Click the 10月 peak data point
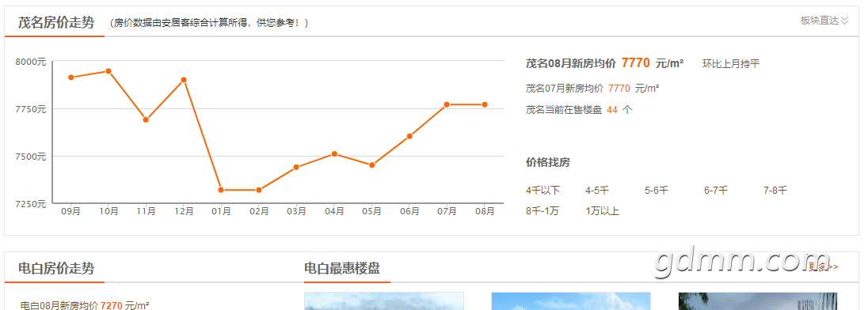This screenshot has width=868, height=310. [x=108, y=70]
